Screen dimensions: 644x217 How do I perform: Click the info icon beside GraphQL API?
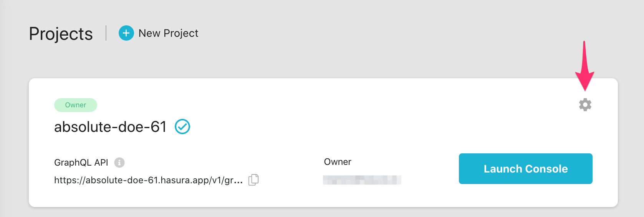coord(119,163)
